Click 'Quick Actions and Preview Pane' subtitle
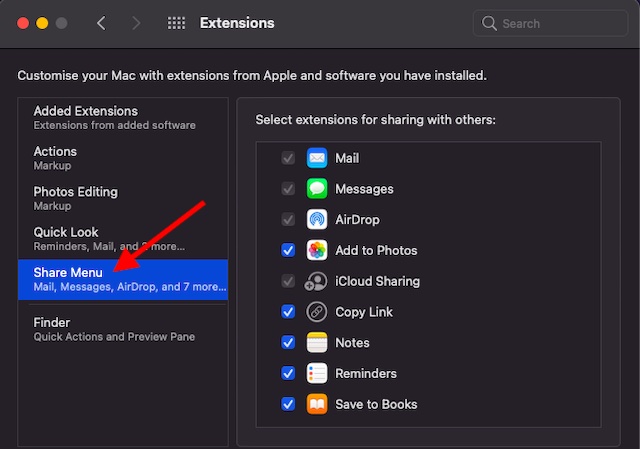640x449 pixels. (x=114, y=337)
